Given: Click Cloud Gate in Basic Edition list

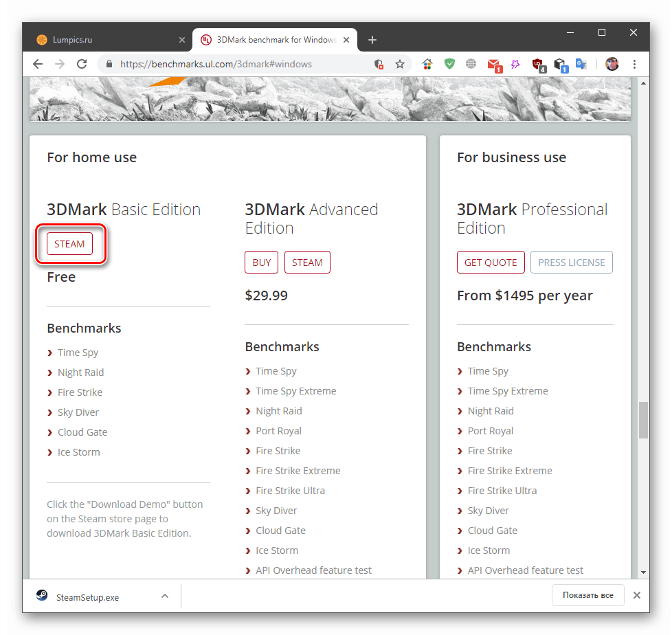Looking at the screenshot, I should [x=82, y=432].
